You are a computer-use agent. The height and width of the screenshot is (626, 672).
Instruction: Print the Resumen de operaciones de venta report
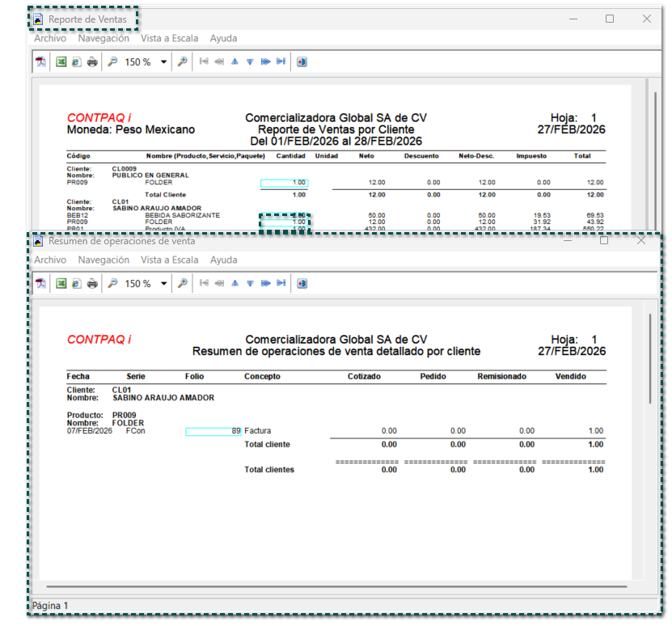[x=92, y=284]
